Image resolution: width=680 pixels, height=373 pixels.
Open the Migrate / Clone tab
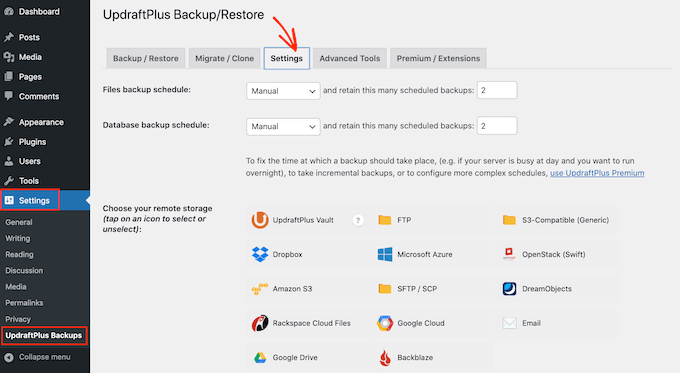(224, 58)
